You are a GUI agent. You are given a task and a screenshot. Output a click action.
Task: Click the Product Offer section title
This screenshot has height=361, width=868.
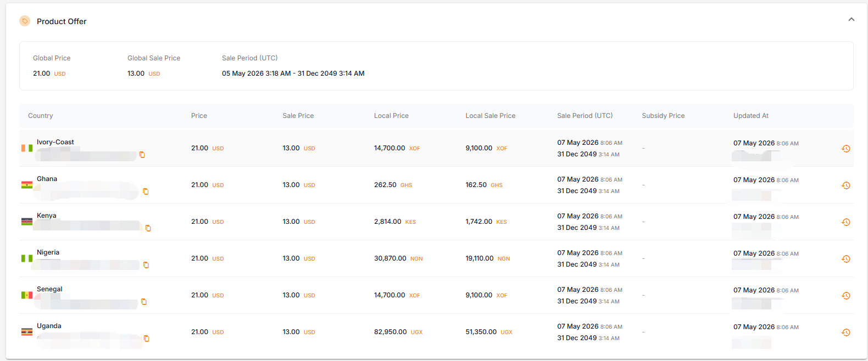(62, 21)
